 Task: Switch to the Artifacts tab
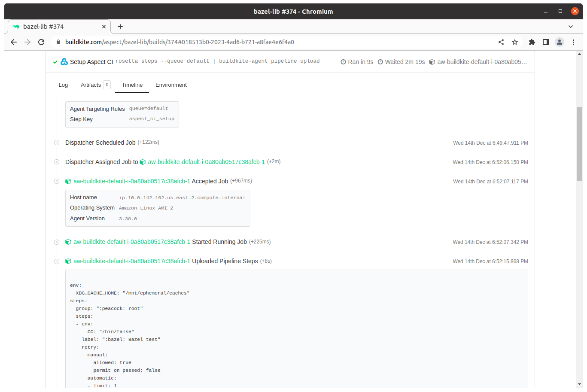point(95,85)
